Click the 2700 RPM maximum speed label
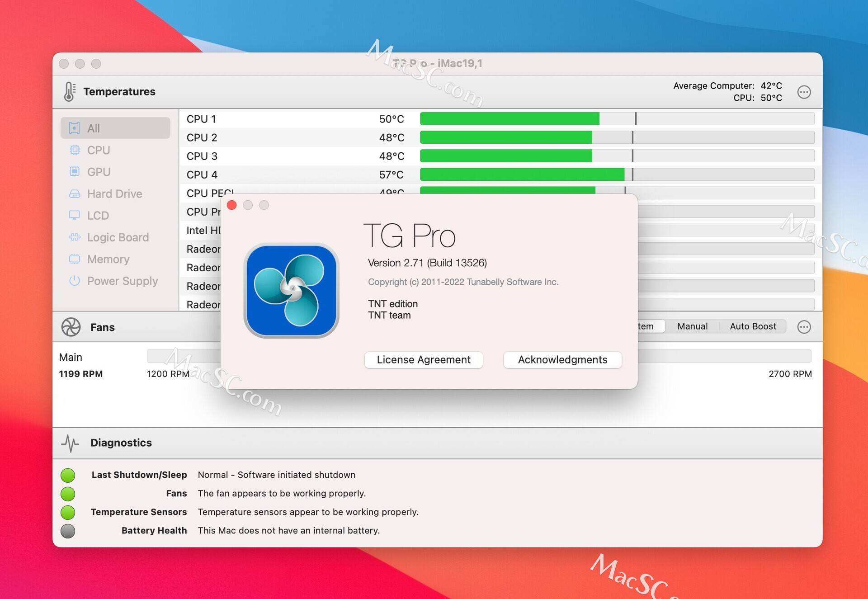The width and height of the screenshot is (868, 599). (x=790, y=374)
